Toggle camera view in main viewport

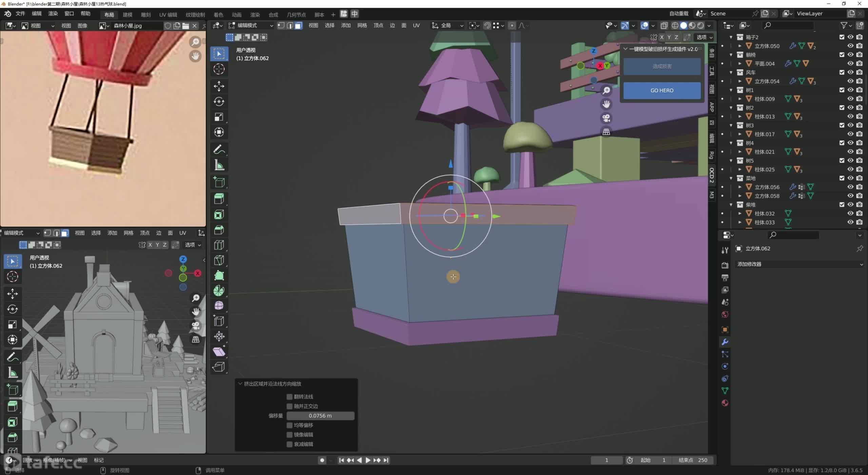(606, 118)
